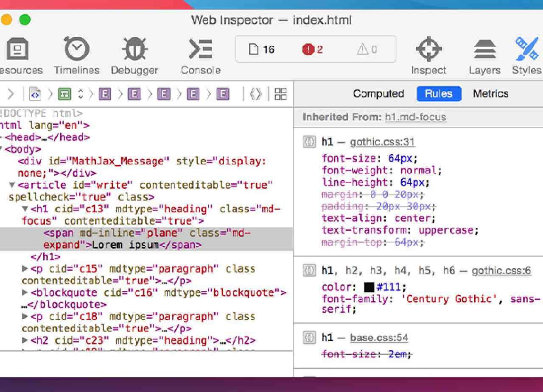
Task: Switch to the Metrics tab
Action: coord(491,94)
